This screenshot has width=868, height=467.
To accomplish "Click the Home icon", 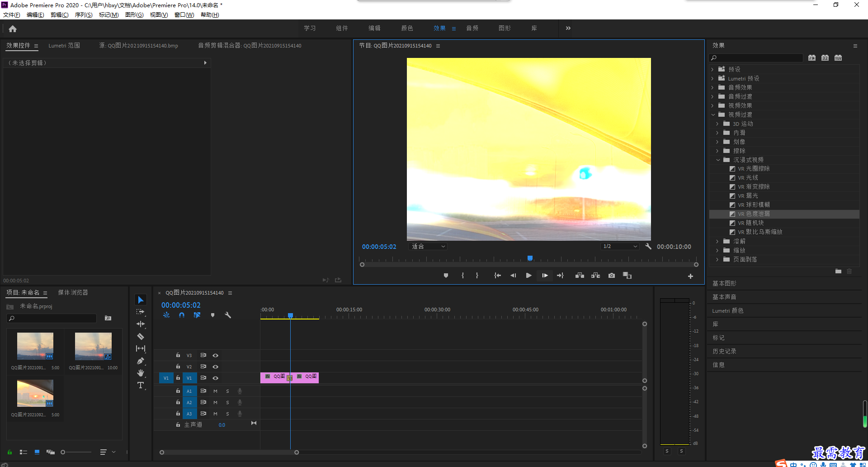I will tap(13, 29).
